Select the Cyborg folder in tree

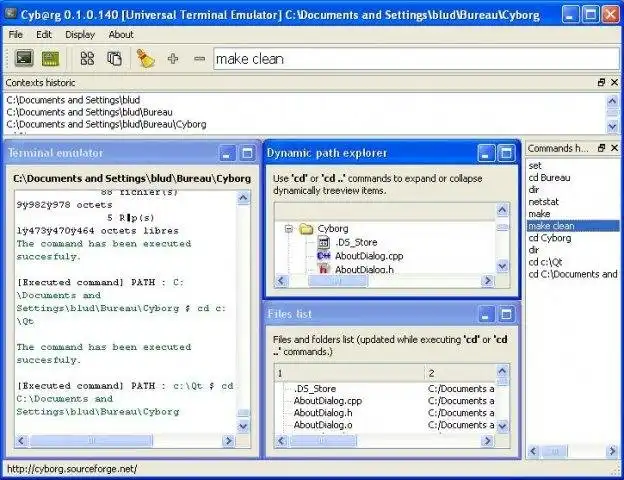[x=333, y=229]
